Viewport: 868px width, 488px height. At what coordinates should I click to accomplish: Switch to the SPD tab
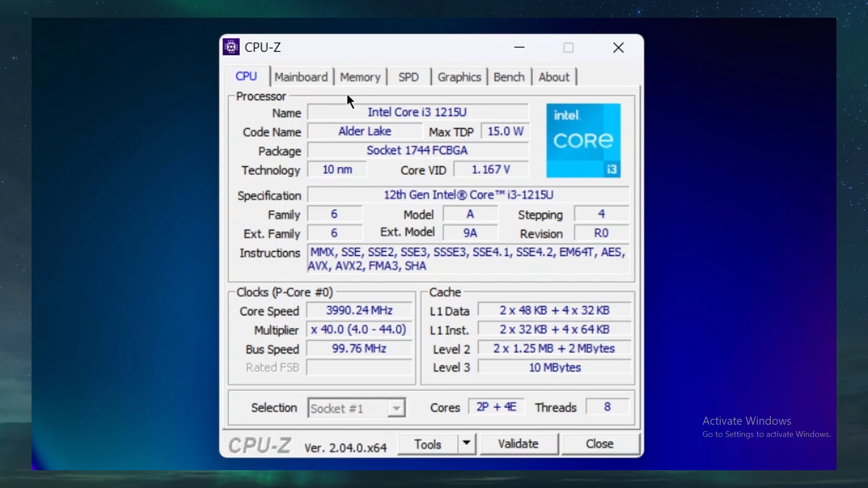[409, 77]
